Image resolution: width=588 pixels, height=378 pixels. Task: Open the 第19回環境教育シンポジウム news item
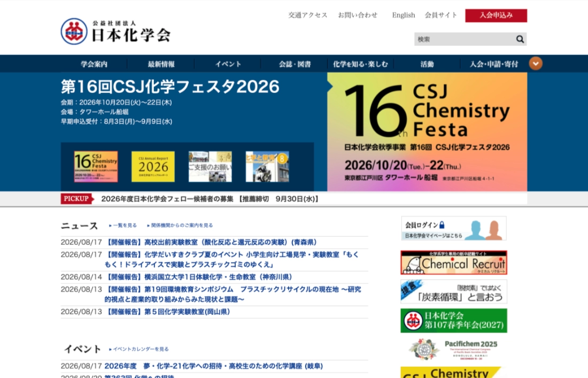tap(233, 295)
